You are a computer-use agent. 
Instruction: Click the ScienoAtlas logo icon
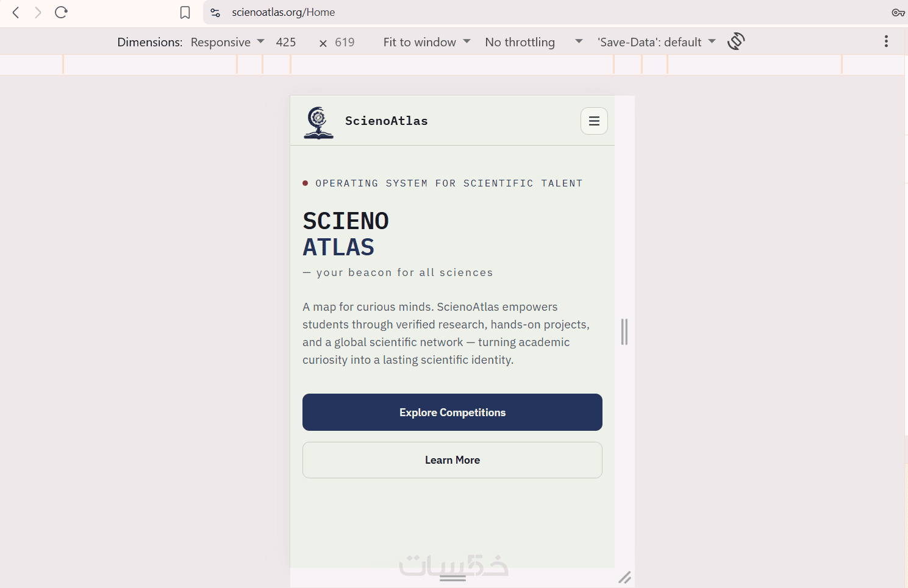coord(318,122)
